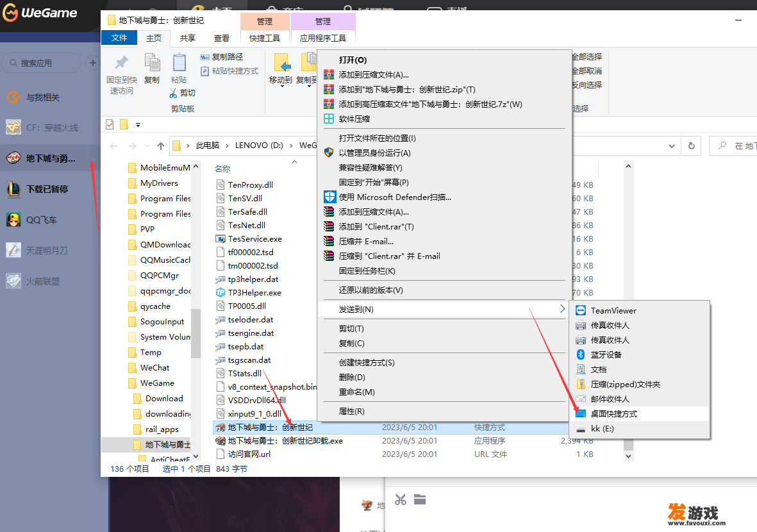Click 粘贴快捷方式 in the ribbon
Image resolution: width=757 pixels, height=532 pixels.
(x=229, y=71)
